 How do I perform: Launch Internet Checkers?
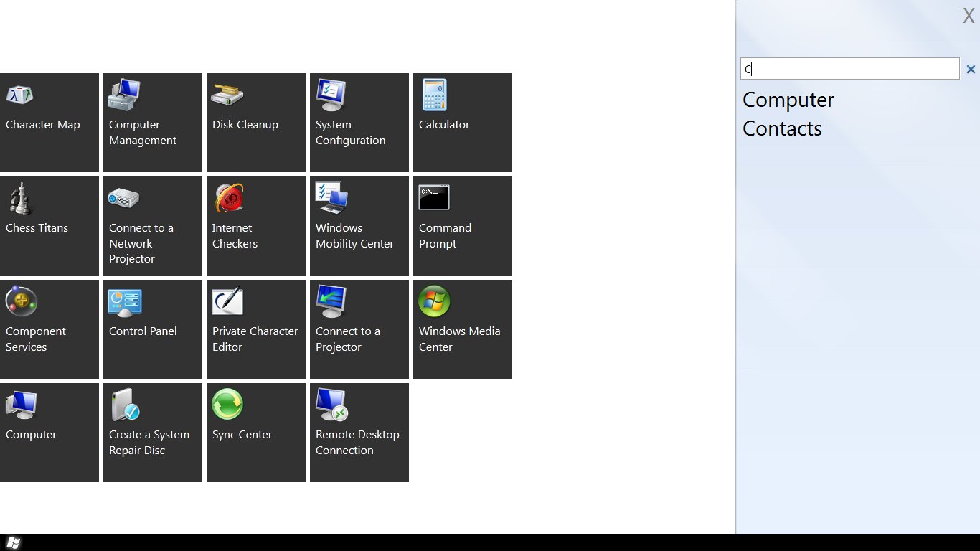[255, 226]
